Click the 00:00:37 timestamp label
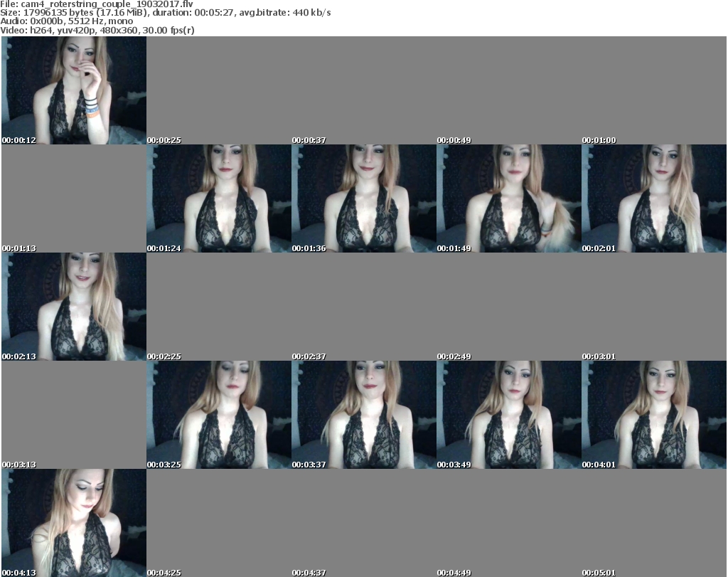The height and width of the screenshot is (577, 728). (309, 140)
